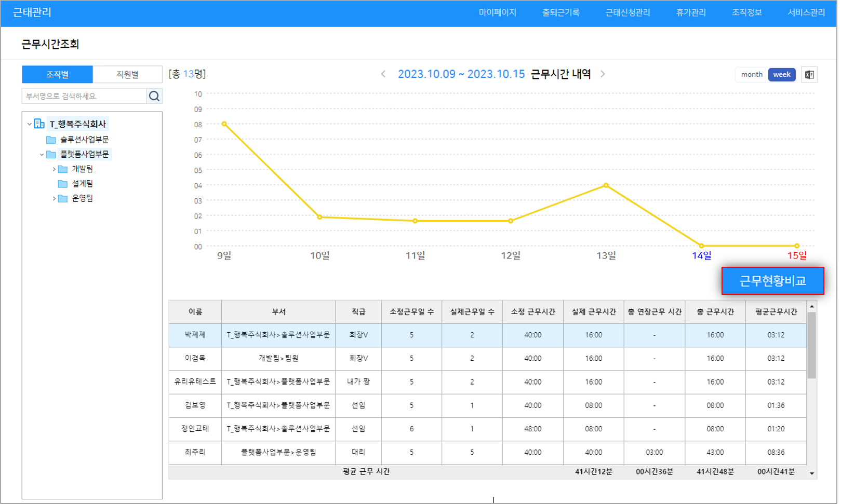
Task: Click the 근무현황비교 button
Action: click(x=772, y=281)
